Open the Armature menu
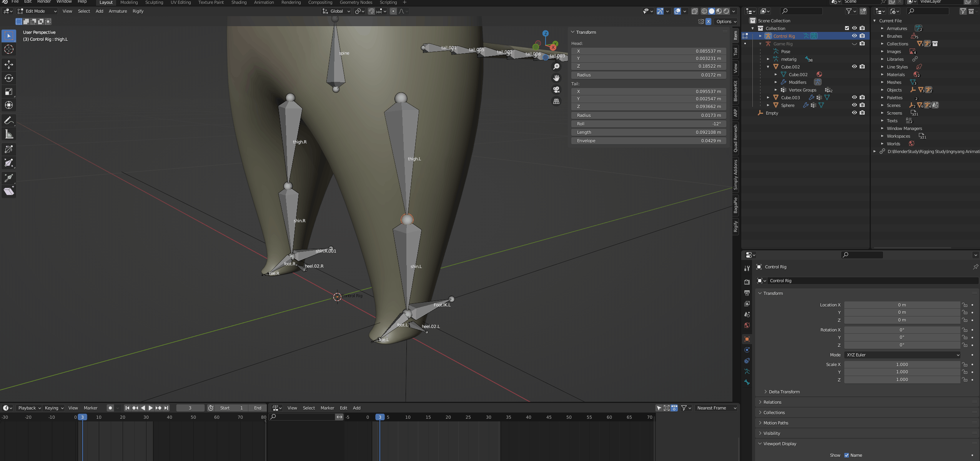Screen dimensions: 980x461 pyautogui.click(x=118, y=11)
